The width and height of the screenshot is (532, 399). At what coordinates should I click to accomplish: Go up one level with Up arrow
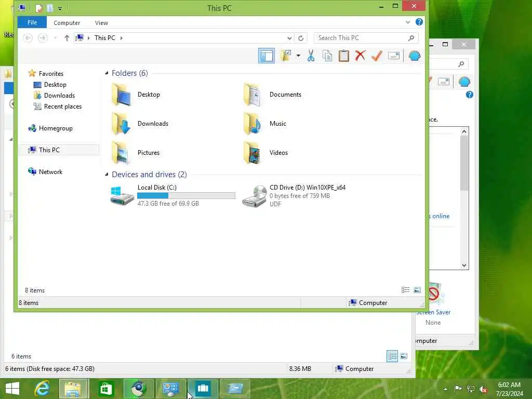click(x=67, y=38)
